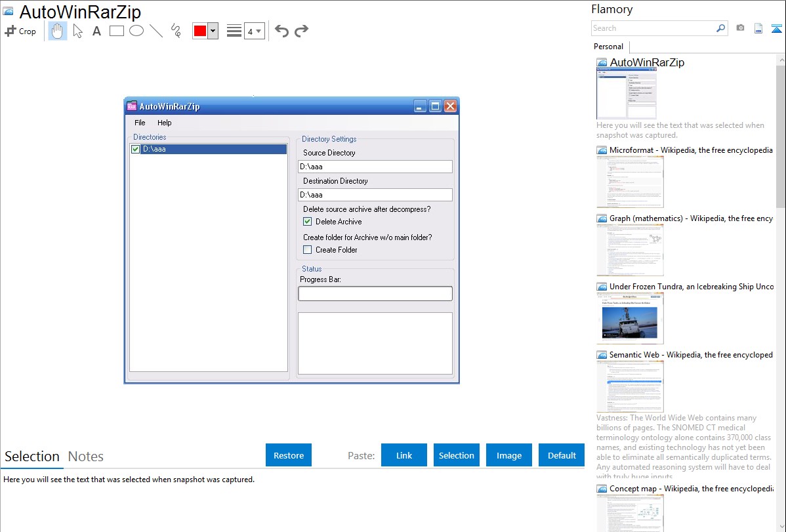Open the Help menu in AutoWinRarZip
Screen dimensions: 786x532
pyautogui.click(x=165, y=123)
